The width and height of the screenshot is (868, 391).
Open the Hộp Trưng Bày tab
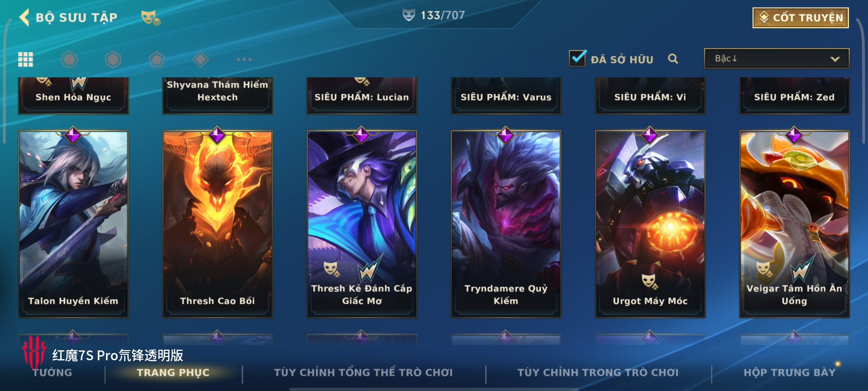pos(790,372)
